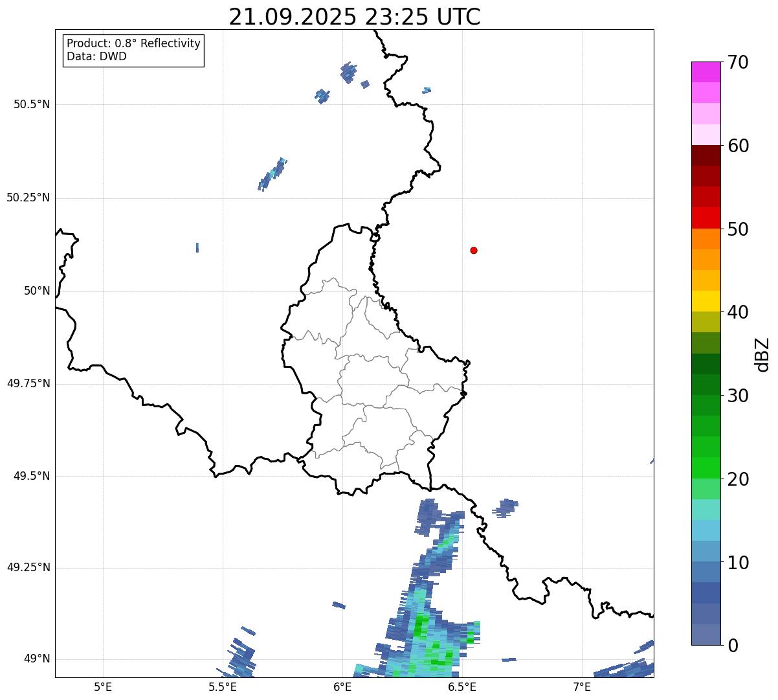778x700 pixels.
Task: Click the colorbar tick label 0
Action: (x=733, y=646)
